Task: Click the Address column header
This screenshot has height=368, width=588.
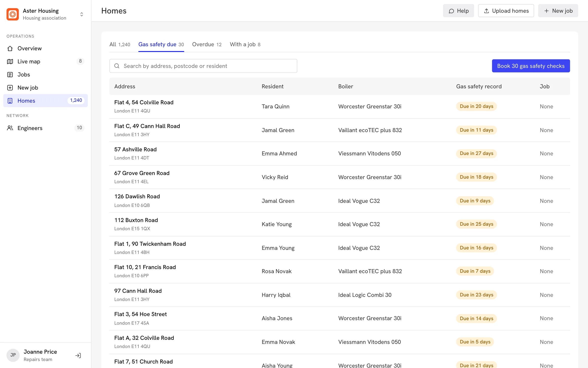Action: pyautogui.click(x=125, y=86)
